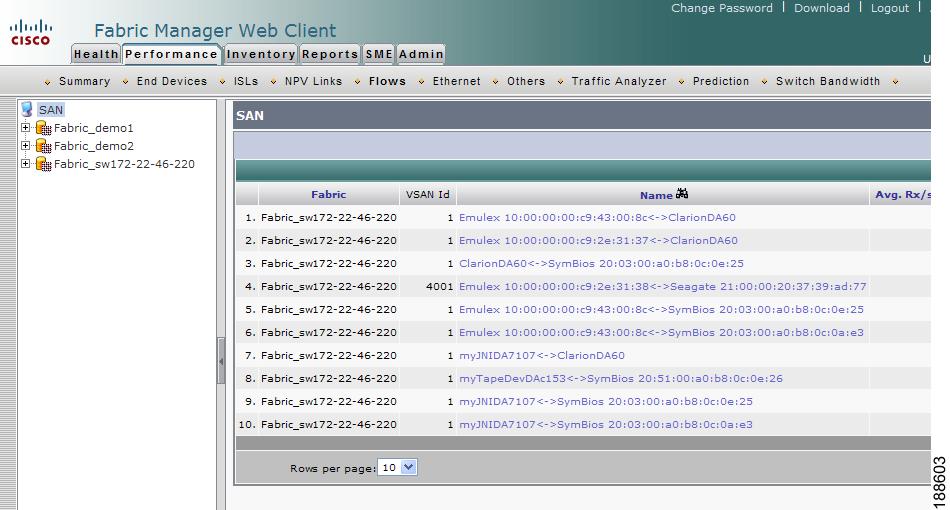Open row 5 Emulex<->SymBios 0c:0e:25 flow

(x=662, y=310)
